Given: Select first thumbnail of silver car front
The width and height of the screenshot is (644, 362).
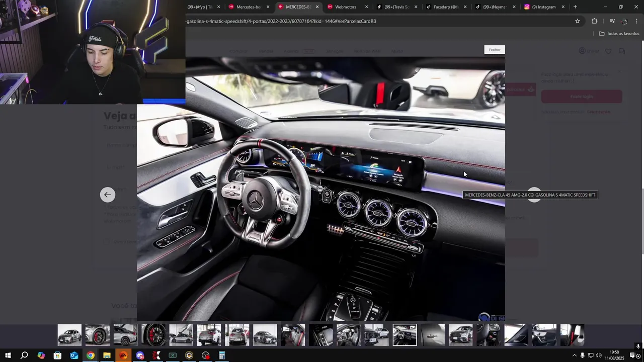Looking at the screenshot, I should 69,335.
